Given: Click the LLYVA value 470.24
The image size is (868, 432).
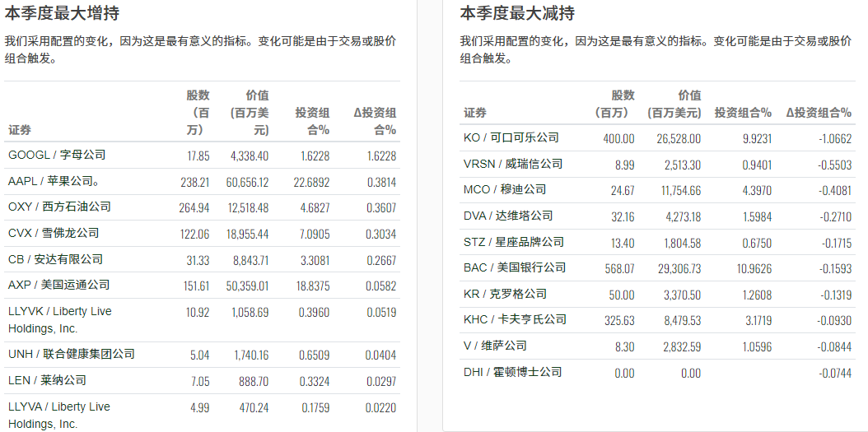Looking at the screenshot, I should 254,407.
